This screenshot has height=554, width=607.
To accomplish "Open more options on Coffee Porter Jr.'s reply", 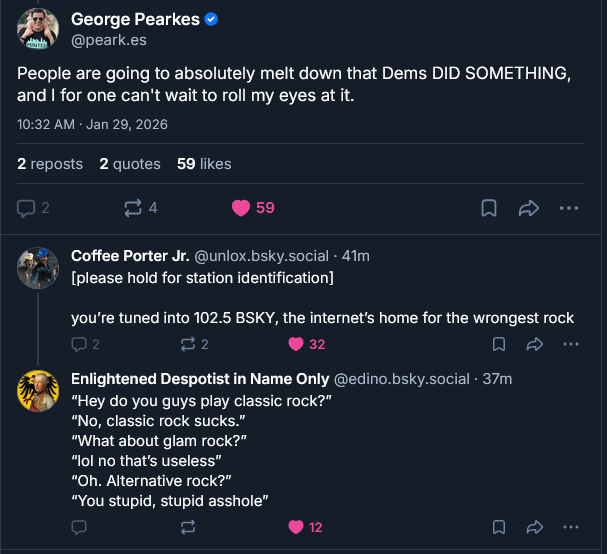I will coord(571,344).
